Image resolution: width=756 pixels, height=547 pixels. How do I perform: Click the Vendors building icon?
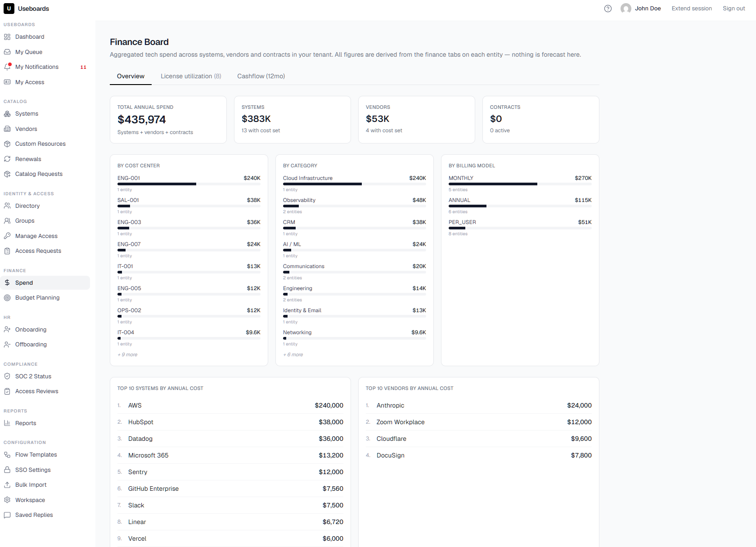click(7, 129)
